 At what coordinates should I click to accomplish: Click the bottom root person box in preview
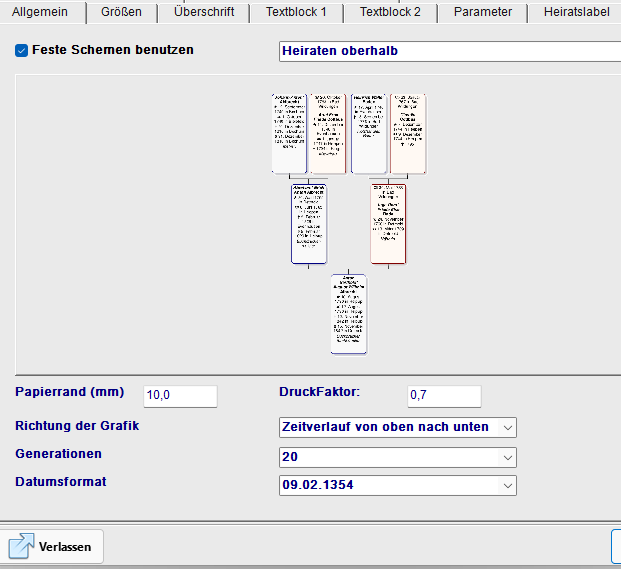coord(348,313)
